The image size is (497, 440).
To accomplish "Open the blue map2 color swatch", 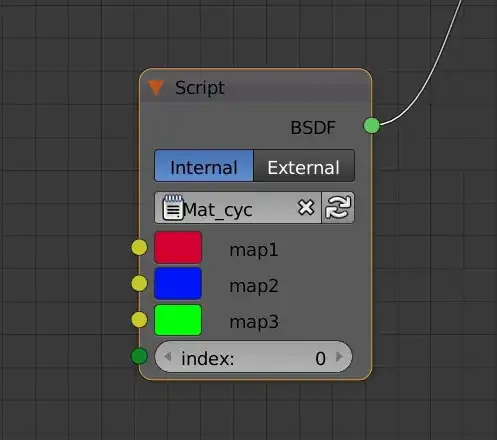I will click(x=178, y=284).
